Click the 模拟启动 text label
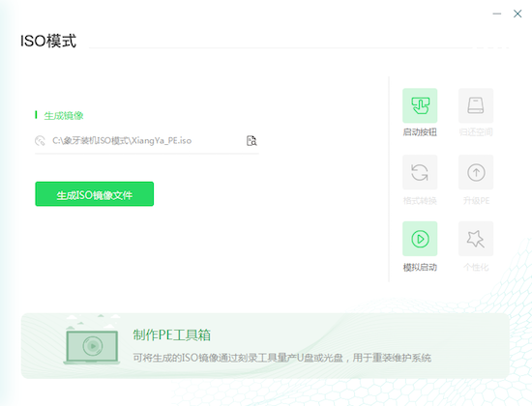 coord(420,267)
